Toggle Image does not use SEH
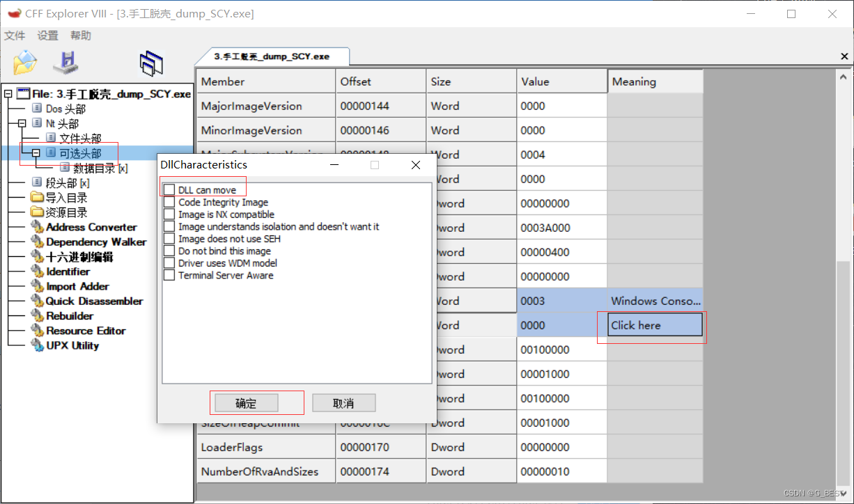Viewport: 854px width, 504px height. (x=169, y=239)
